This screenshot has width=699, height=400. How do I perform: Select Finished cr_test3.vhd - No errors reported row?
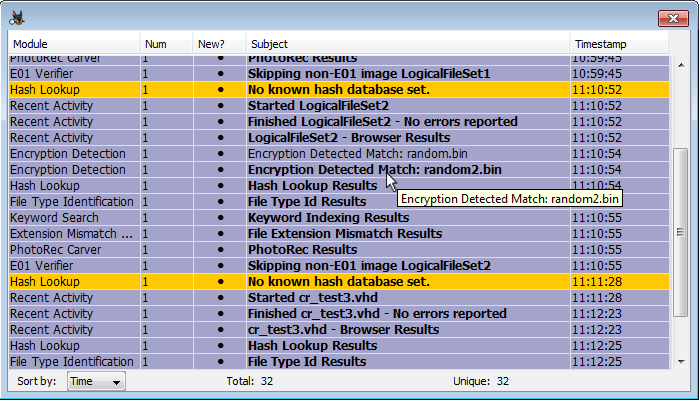[x=377, y=314]
